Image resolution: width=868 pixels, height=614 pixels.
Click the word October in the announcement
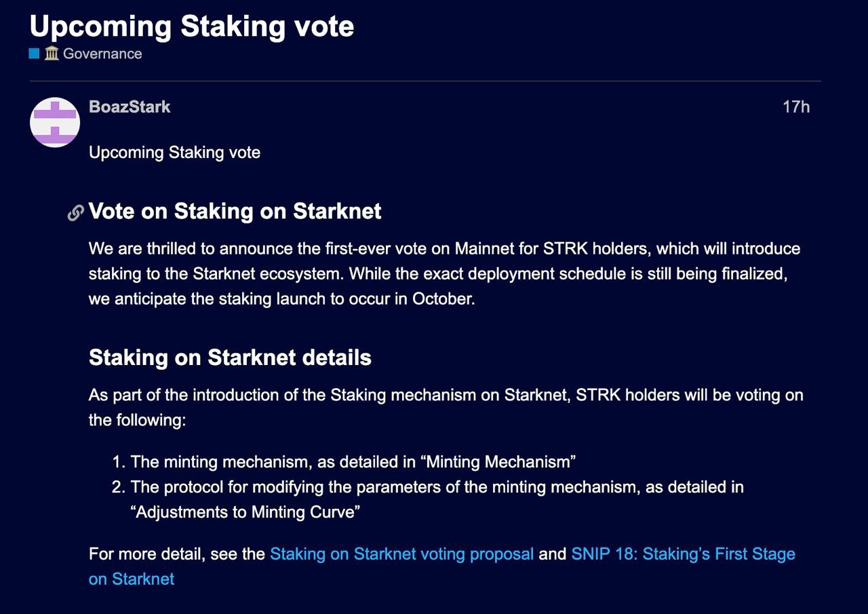[442, 299]
